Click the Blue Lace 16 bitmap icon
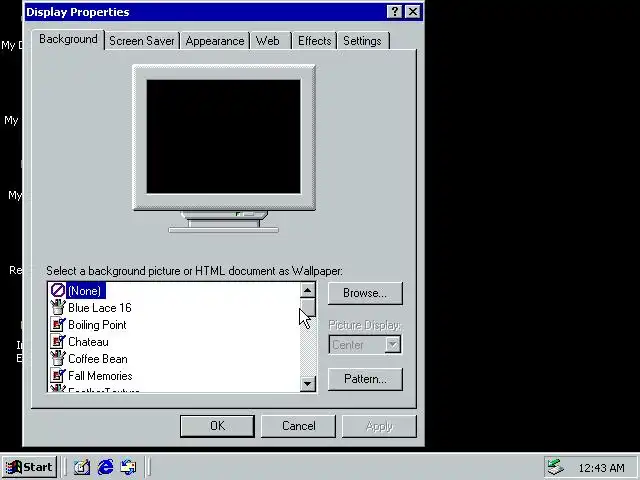640x480 pixels. (x=58, y=307)
